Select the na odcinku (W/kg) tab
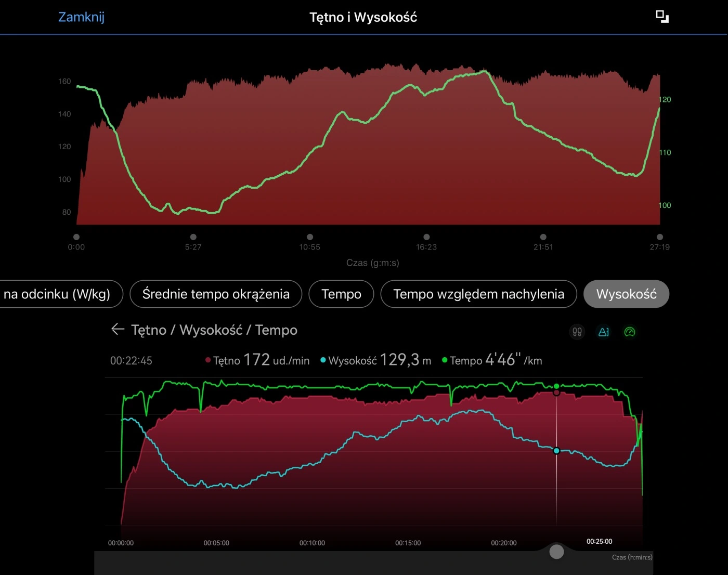This screenshot has width=728, height=575. 58,294
